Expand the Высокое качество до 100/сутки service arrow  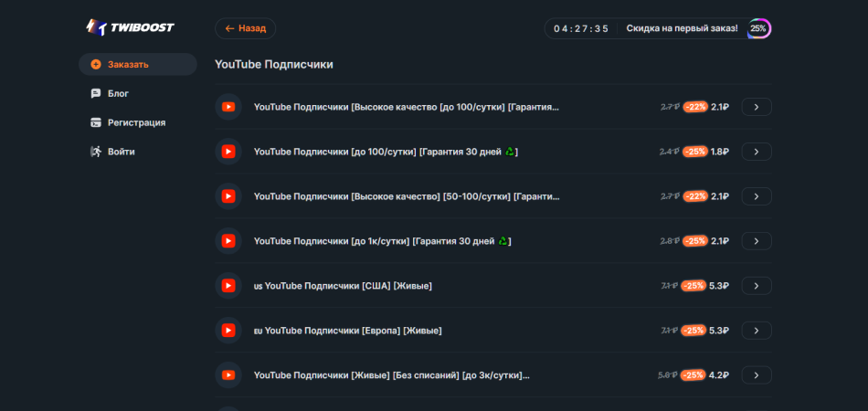(757, 107)
